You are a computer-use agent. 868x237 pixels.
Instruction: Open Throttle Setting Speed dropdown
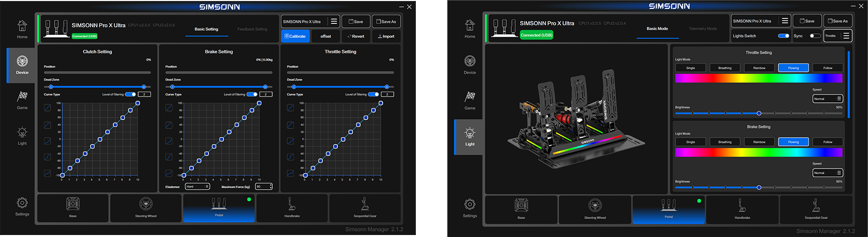(828, 99)
